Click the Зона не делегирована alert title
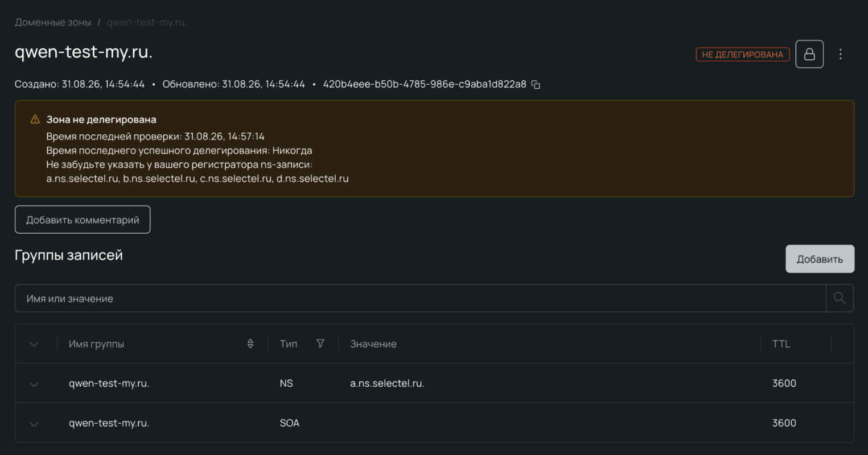The width and height of the screenshot is (868, 455). pyautogui.click(x=101, y=119)
